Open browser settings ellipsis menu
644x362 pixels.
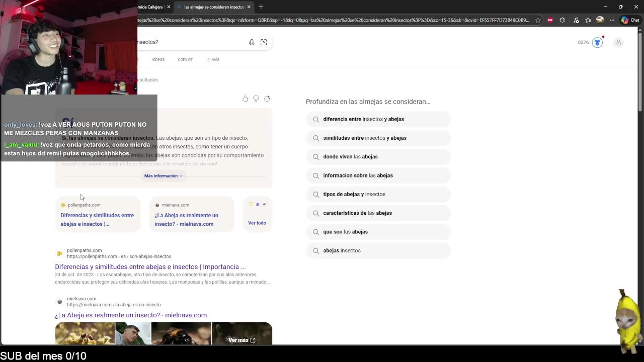(x=612, y=20)
